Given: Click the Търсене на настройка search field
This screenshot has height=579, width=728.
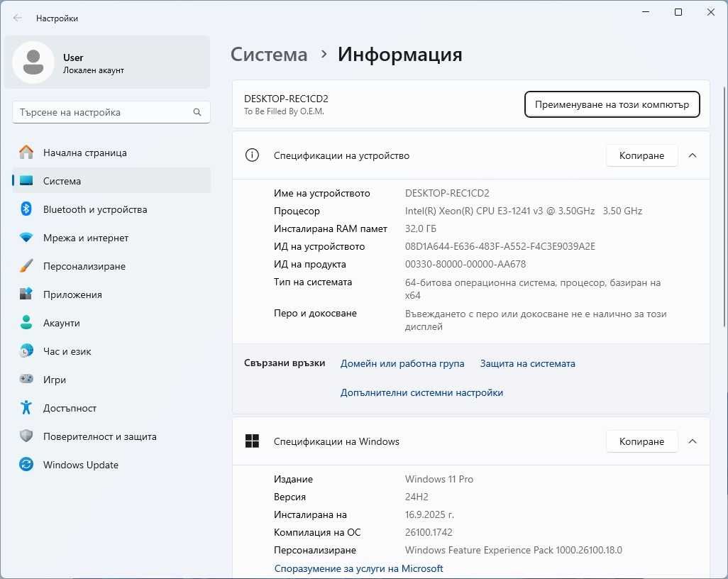Looking at the screenshot, I should click(x=111, y=112).
